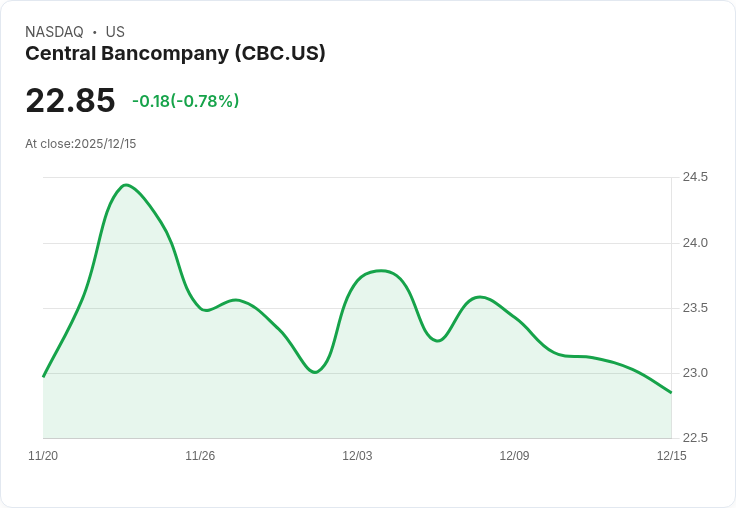
Task: Click the green -0.18(-0.78%) change value
Action: point(186,101)
